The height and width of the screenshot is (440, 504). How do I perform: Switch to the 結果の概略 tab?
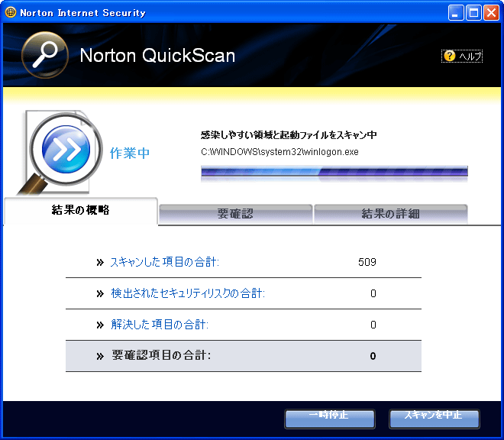(81, 211)
